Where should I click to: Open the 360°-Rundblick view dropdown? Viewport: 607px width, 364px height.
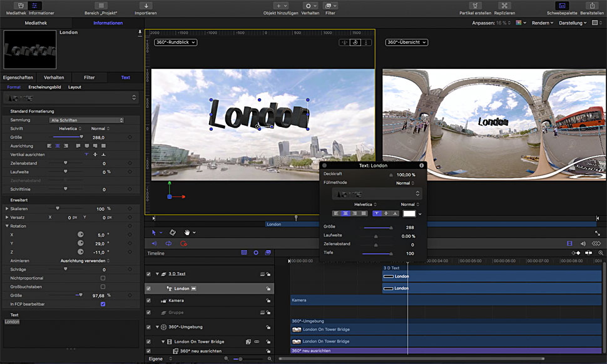click(x=176, y=42)
